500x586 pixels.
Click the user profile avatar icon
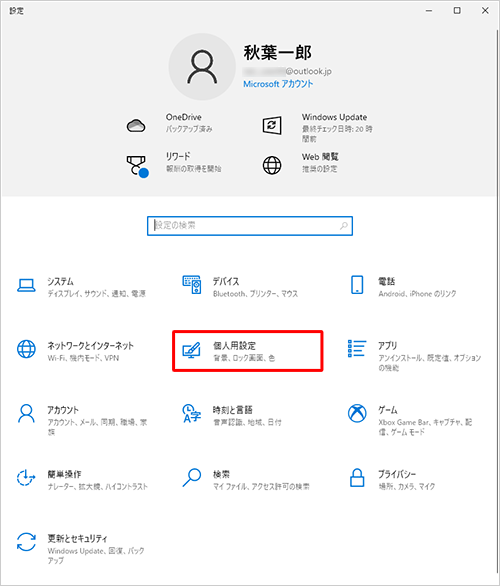coord(202,67)
